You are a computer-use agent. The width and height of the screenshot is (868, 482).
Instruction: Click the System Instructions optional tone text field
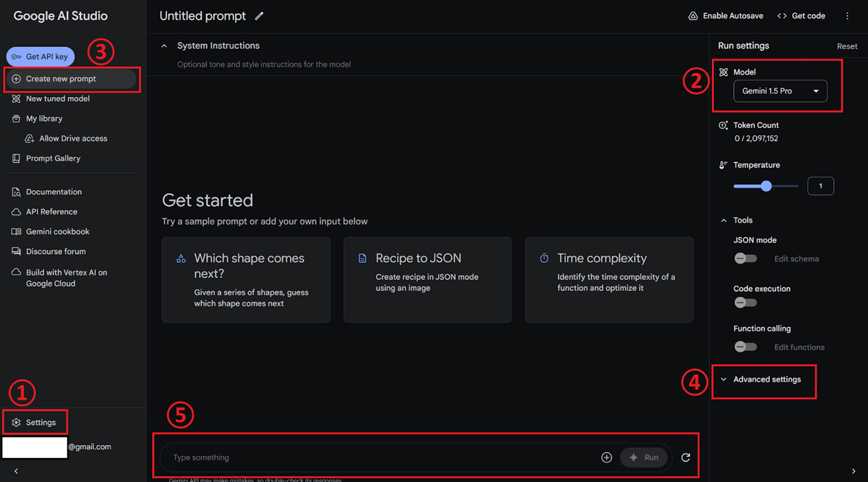[264, 64]
